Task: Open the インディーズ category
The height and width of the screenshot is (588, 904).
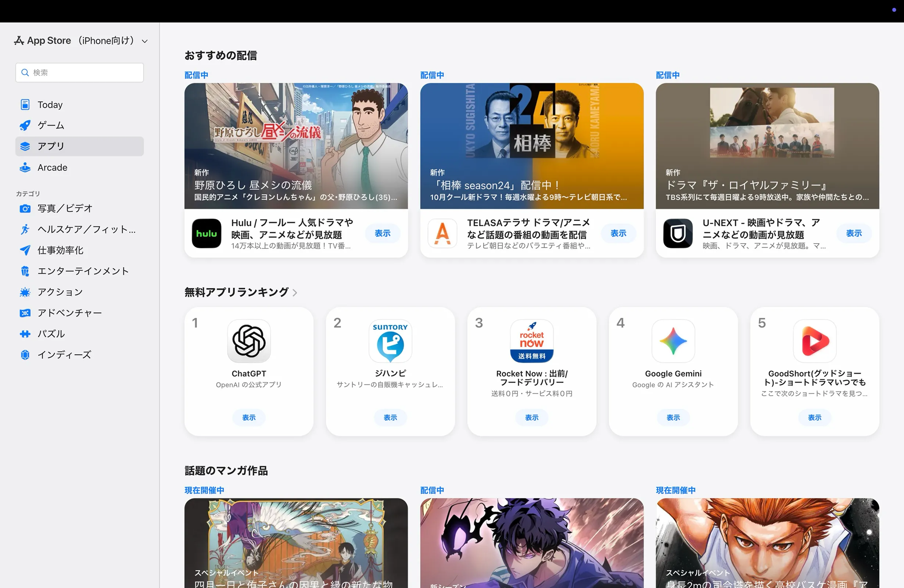Action: coord(79,355)
